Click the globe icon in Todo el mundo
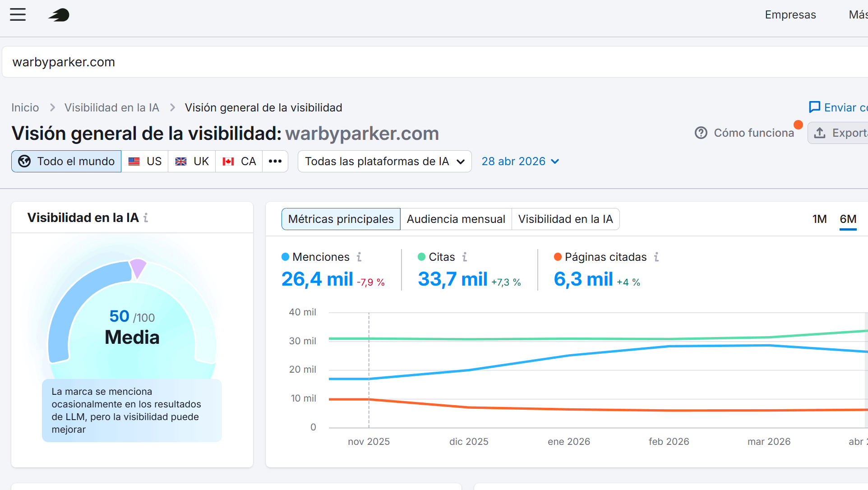 pos(24,162)
